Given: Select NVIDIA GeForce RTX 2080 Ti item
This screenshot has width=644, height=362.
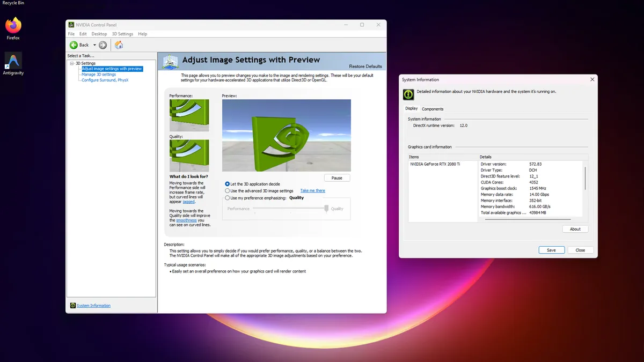Looking at the screenshot, I should pyautogui.click(x=435, y=164).
